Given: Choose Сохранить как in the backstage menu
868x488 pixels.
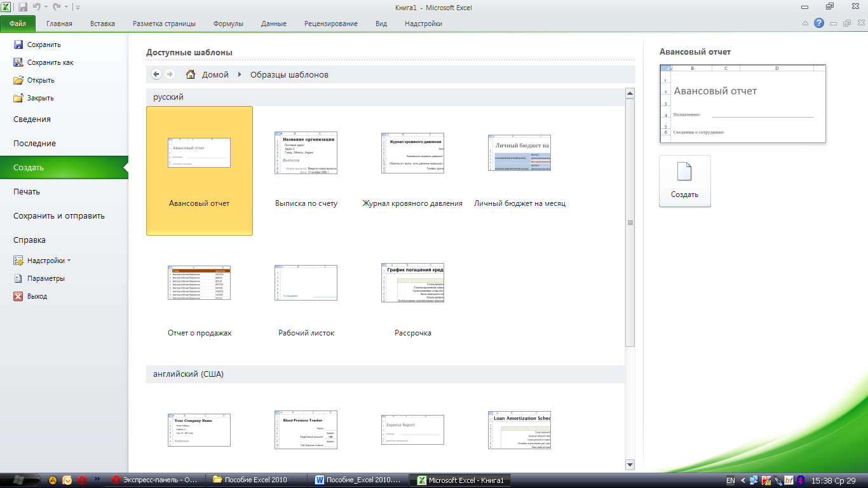Looking at the screenshot, I should click(43, 62).
